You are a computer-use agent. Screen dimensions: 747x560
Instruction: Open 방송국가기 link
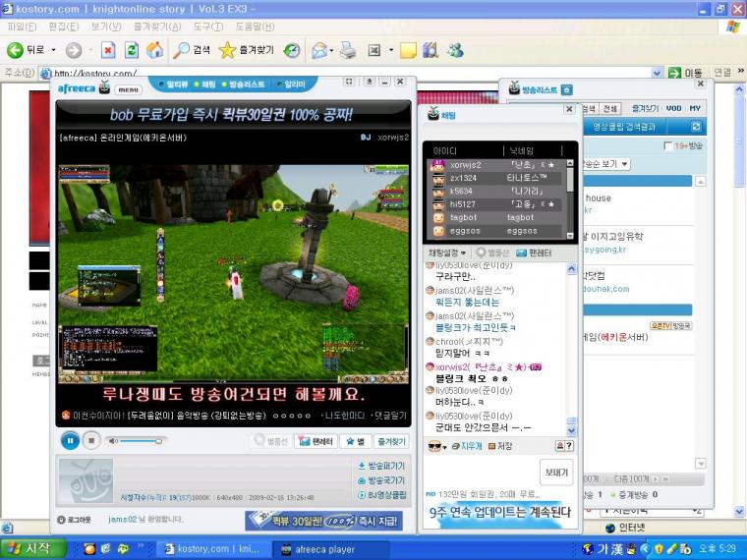381,480
